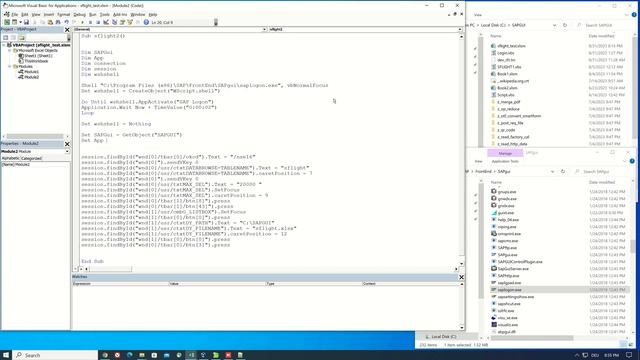This screenshot has height=360, width=640.
Task: Open Microsoft Edge from taskbar
Action: [129, 355]
